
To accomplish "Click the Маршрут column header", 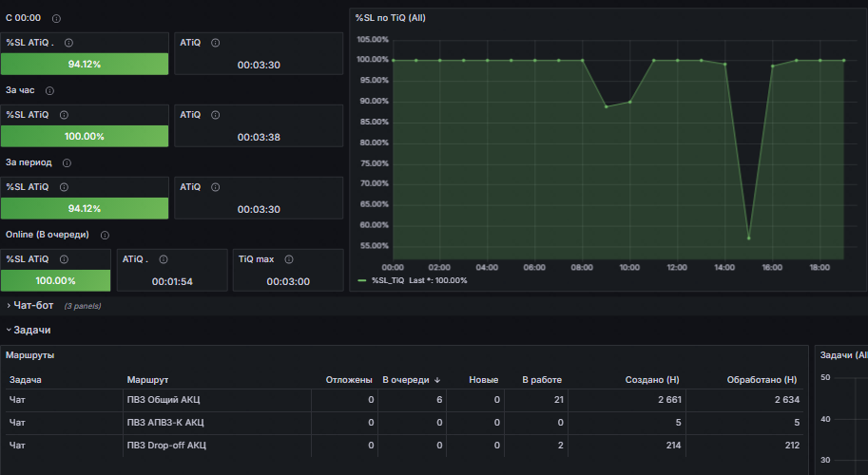I will coord(147,380).
